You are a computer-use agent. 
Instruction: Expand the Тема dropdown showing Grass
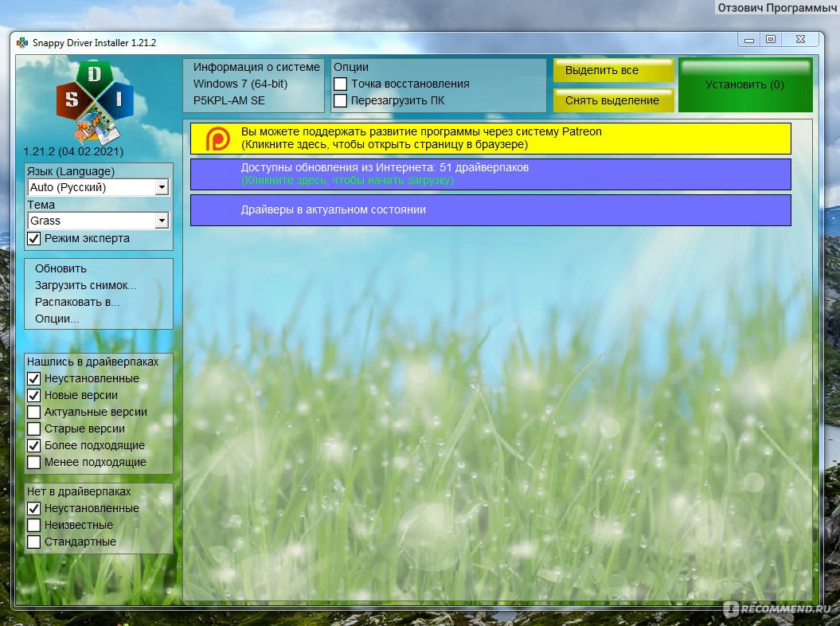pos(98,221)
